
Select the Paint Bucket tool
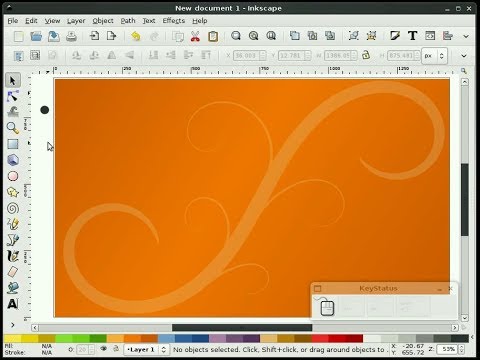(13, 287)
